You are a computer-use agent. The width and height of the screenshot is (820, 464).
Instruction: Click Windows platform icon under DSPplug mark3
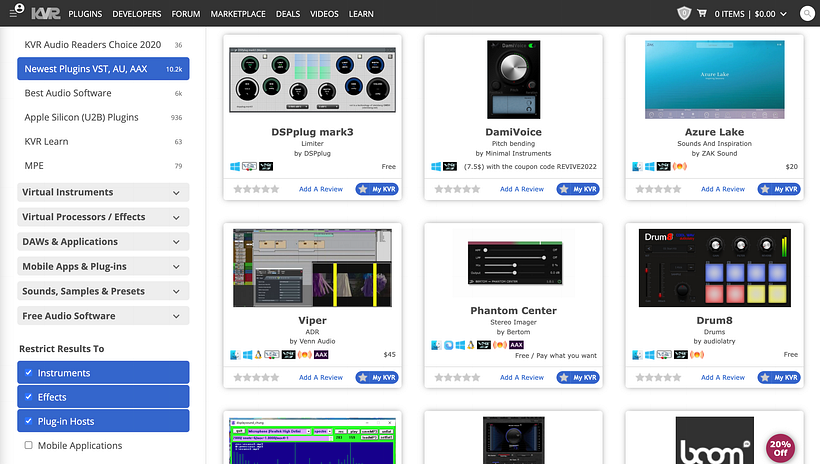pyautogui.click(x=235, y=166)
